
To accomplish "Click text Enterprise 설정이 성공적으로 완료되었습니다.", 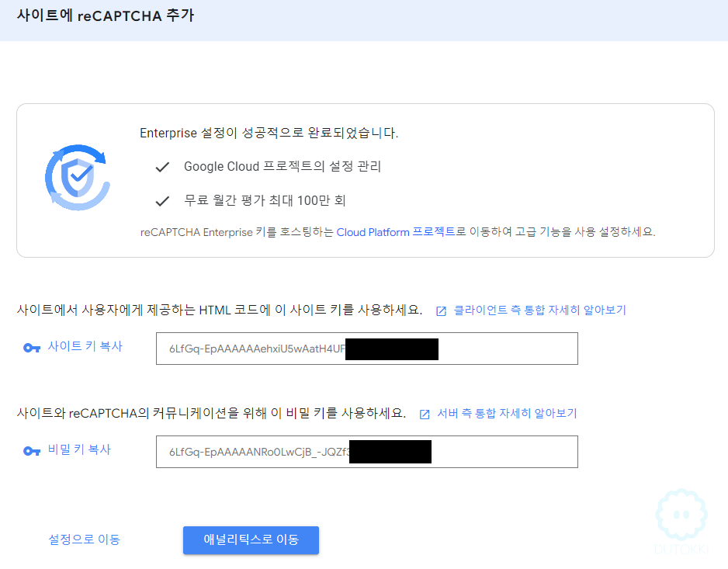I will 269,133.
